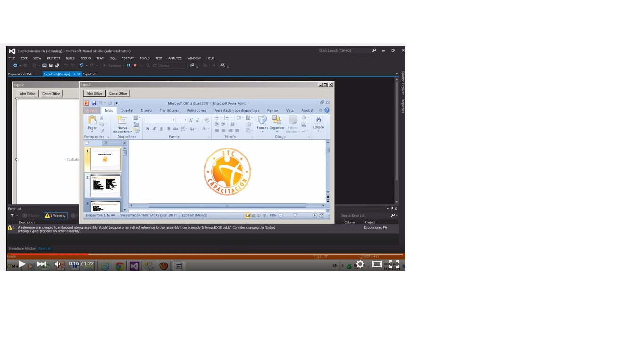The image size is (644, 362).
Task: Open the Insertar ribbon tab
Action: pos(127,110)
